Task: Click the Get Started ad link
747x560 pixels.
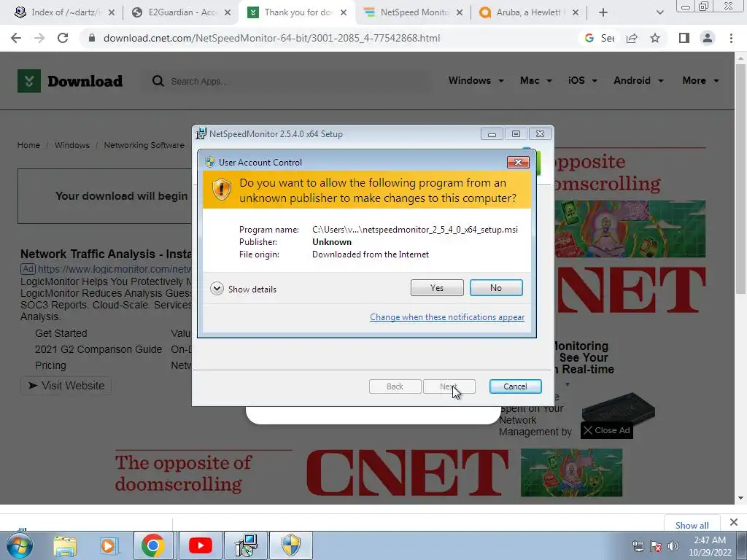Action: tap(61, 333)
